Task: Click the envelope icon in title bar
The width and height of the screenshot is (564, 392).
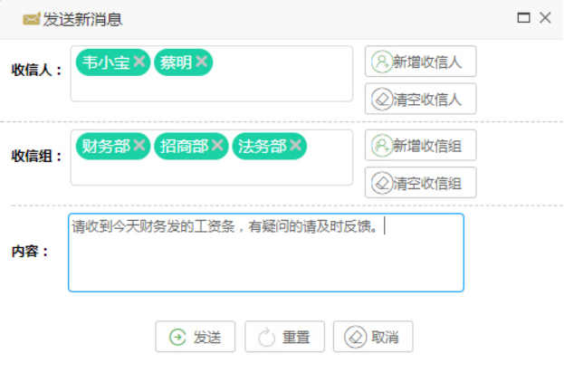Action: [x=31, y=19]
